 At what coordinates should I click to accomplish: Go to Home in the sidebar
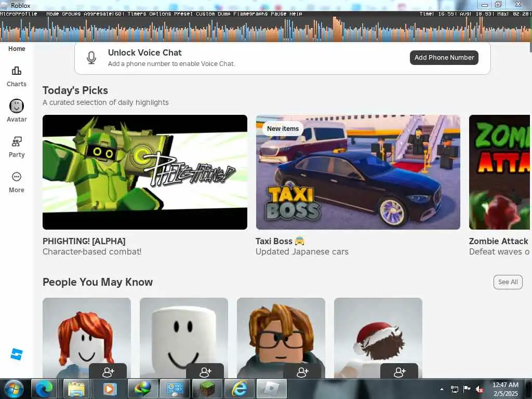(x=17, y=48)
